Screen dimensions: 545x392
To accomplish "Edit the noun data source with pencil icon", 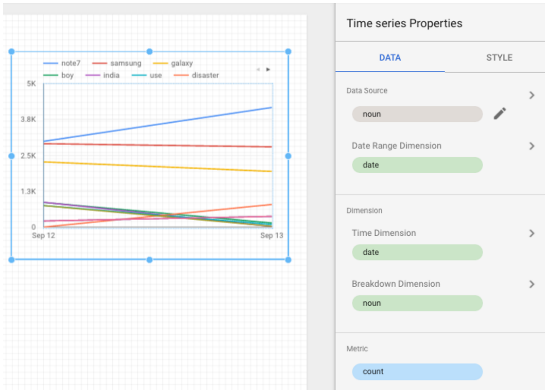I will (500, 114).
